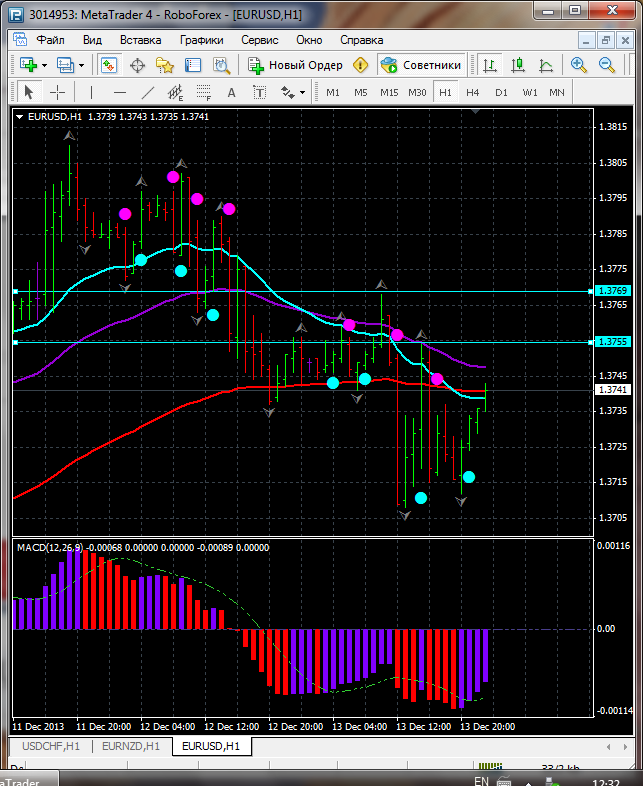Select the Fibonacci retracement tool

(x=206, y=92)
